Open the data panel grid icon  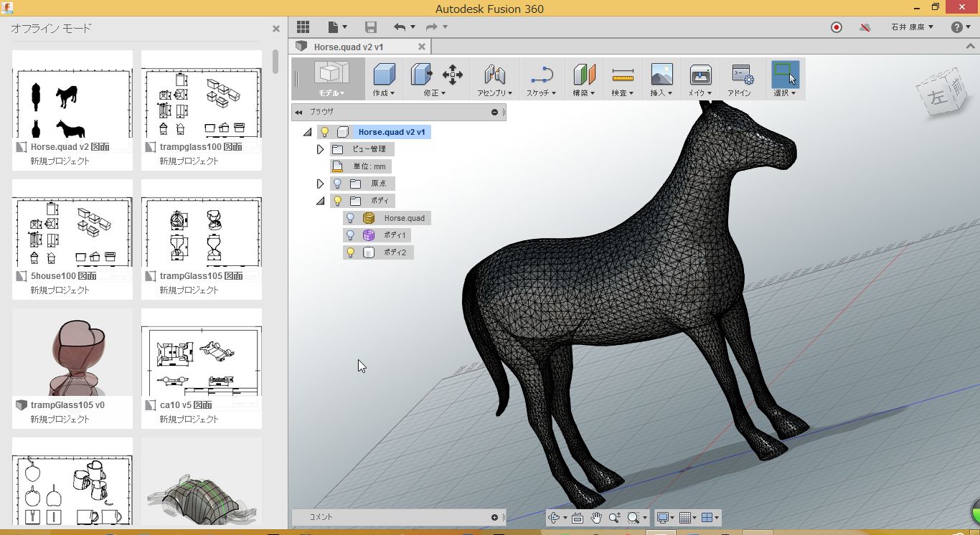(x=303, y=27)
